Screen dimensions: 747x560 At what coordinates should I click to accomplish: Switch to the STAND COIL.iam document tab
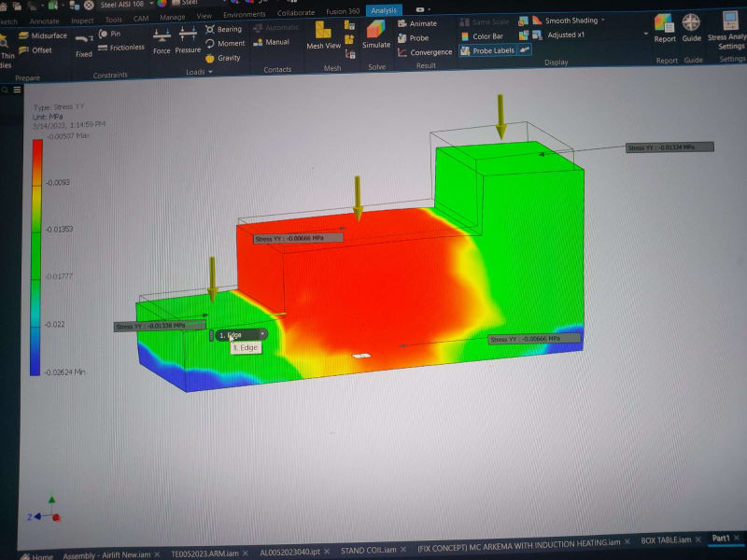point(368,550)
